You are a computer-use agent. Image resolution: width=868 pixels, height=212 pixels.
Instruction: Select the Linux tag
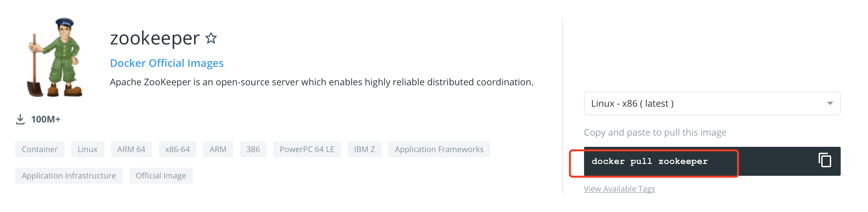point(87,149)
